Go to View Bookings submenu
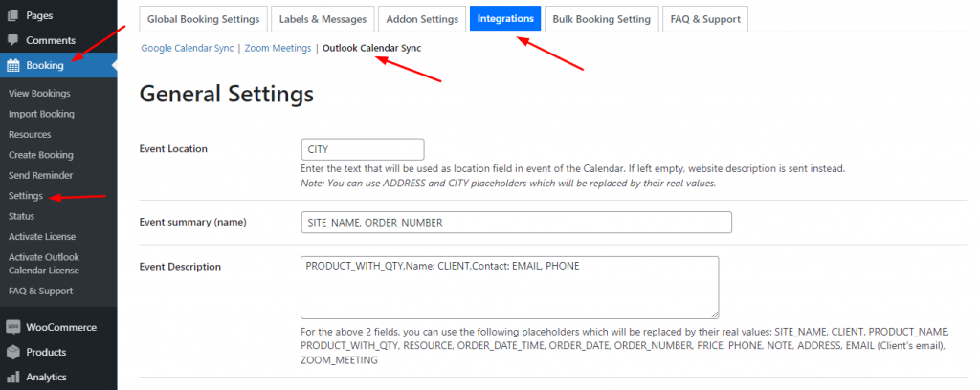 coord(39,93)
